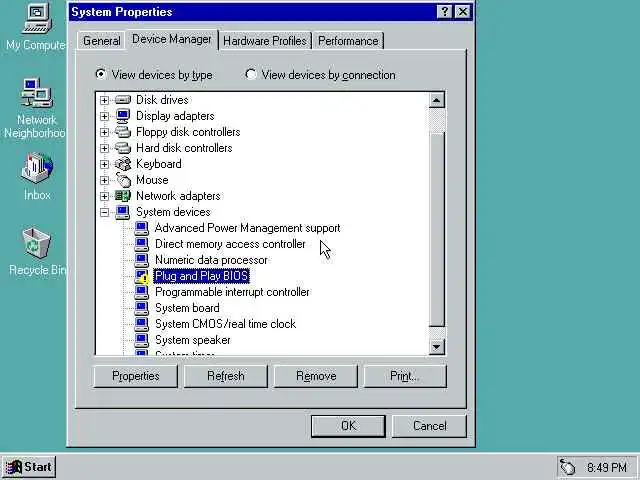
Task: Click the 8:49 PM taskbar clock
Action: (x=607, y=467)
